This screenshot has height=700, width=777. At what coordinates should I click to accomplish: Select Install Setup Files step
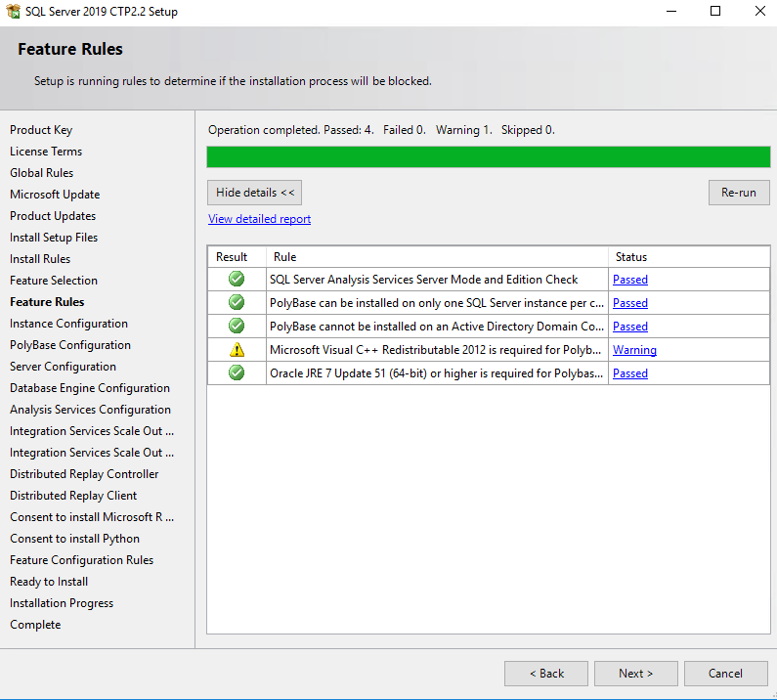[x=54, y=238]
